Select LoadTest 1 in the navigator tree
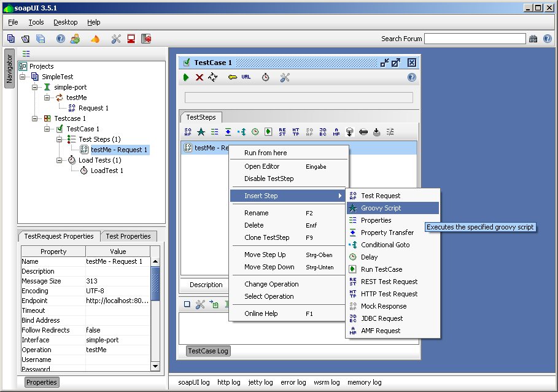The height and width of the screenshot is (392, 558). click(107, 171)
